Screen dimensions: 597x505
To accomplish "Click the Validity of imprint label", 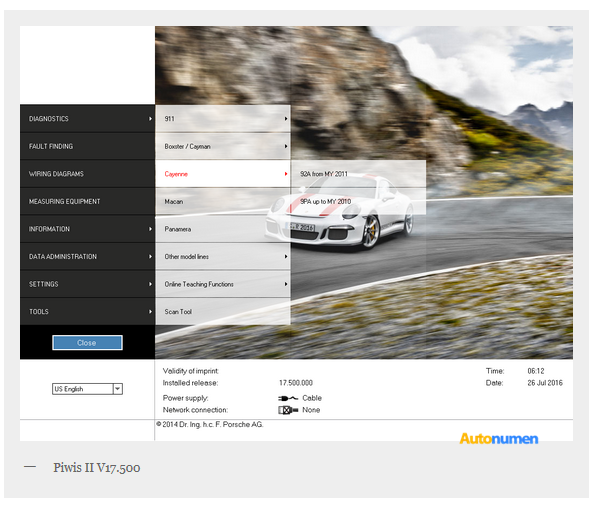I will 190,371.
